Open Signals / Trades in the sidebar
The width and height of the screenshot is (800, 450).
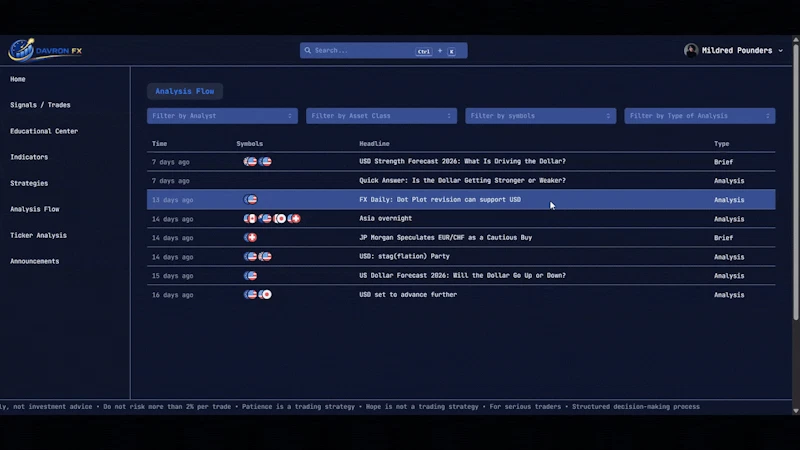click(x=40, y=105)
